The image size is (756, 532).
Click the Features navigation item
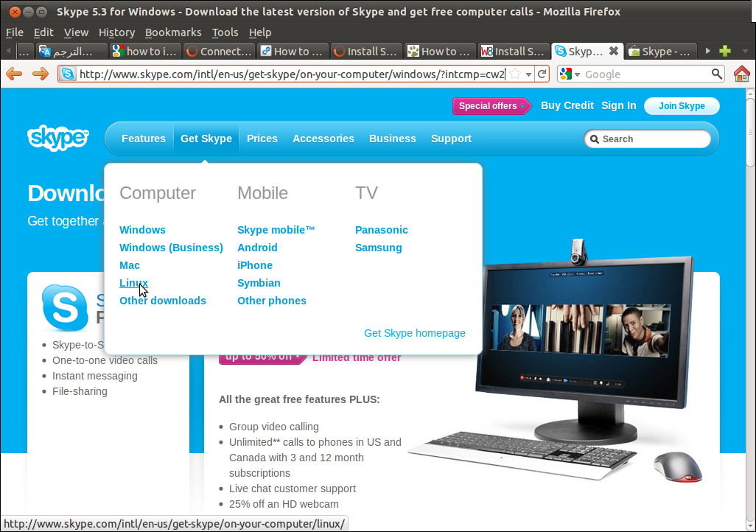[x=144, y=139]
